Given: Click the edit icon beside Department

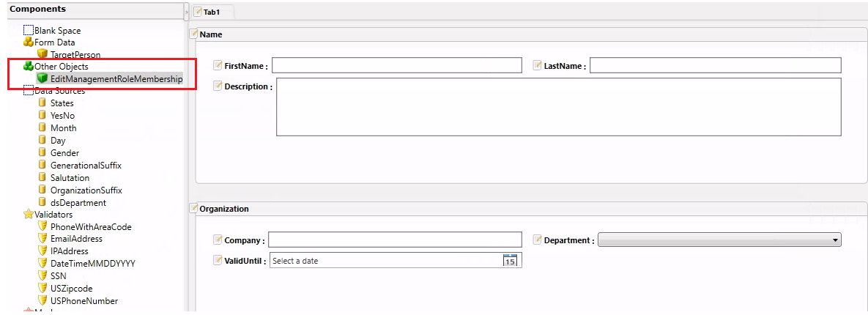Looking at the screenshot, I should point(537,240).
